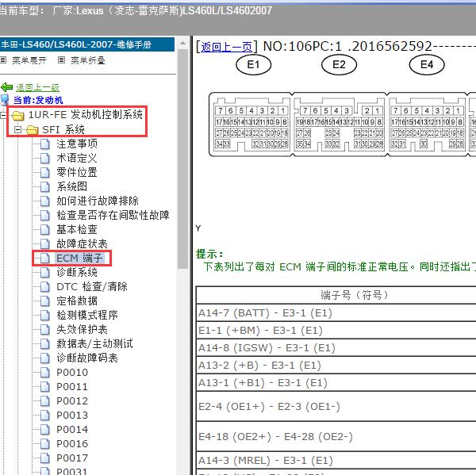Click the 菜单折叠 icon

(61, 59)
